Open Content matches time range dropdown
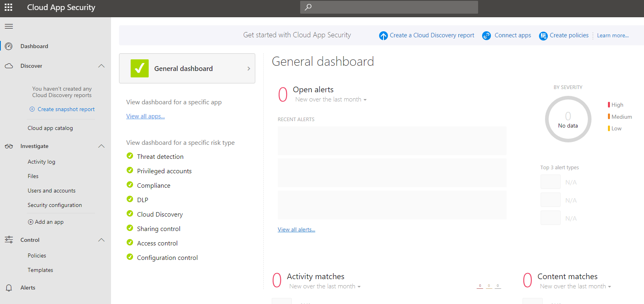Viewport: 644px width, 304px height. (575, 286)
